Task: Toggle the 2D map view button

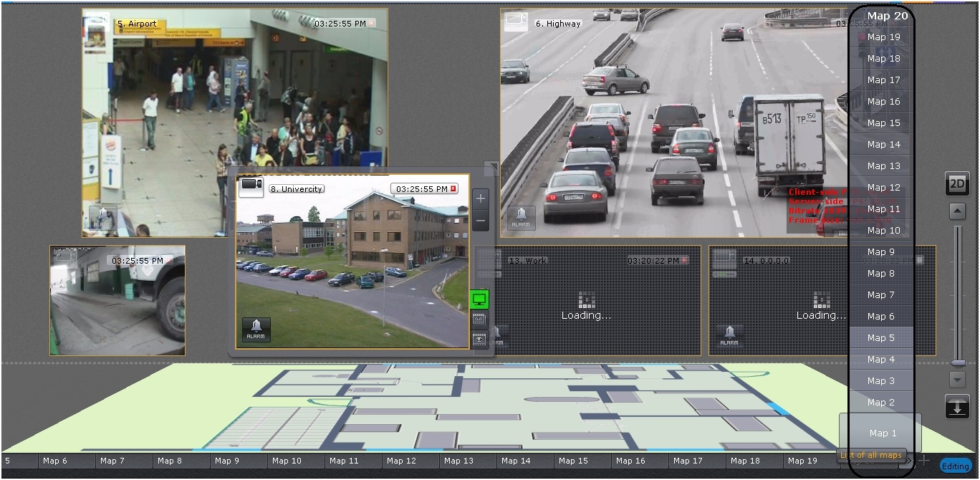Action: 957,183
